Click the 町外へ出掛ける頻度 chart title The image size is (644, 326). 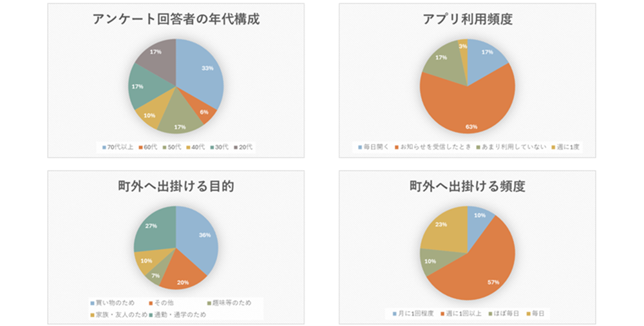[467, 187]
